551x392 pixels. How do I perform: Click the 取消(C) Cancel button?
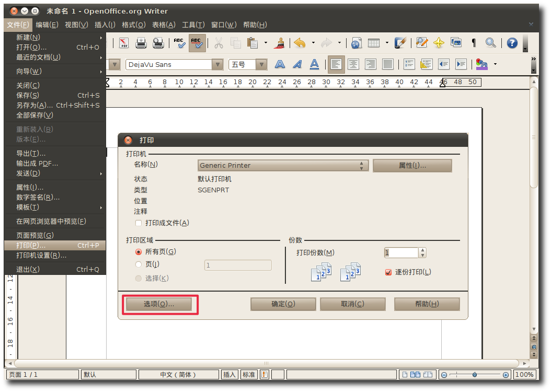tap(353, 304)
